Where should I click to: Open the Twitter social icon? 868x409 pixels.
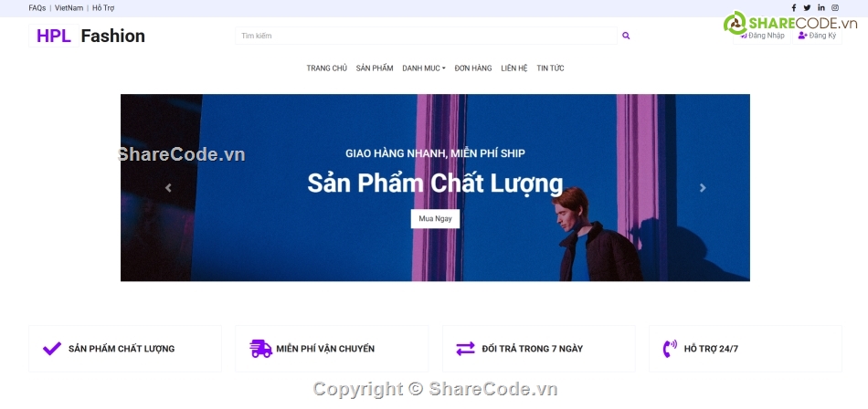tap(807, 7)
